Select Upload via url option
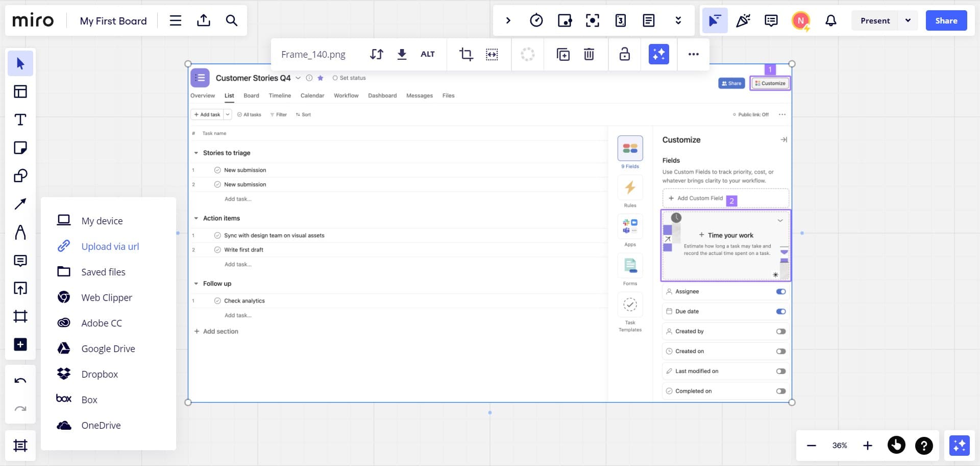 point(110,246)
